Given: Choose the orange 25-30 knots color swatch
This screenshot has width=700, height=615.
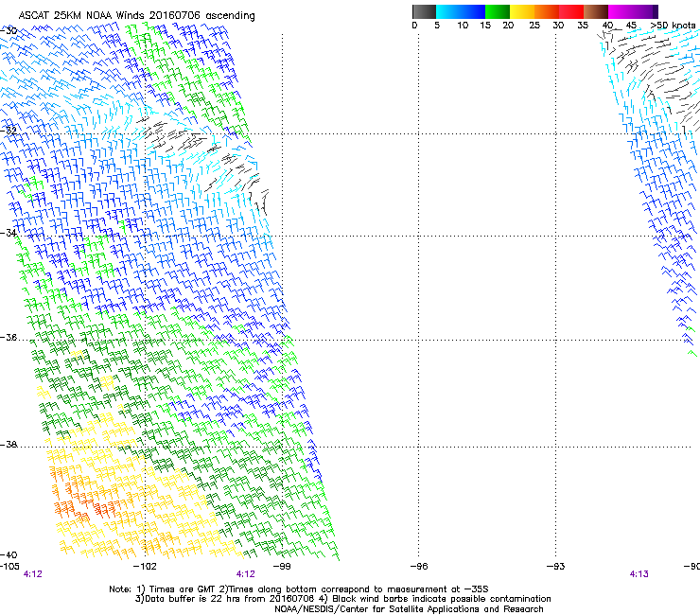Looking at the screenshot, I should (547, 11).
